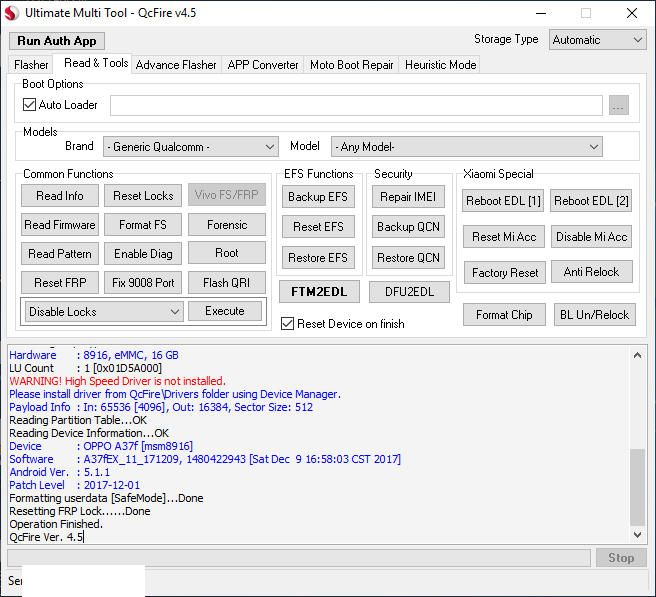
Task: Open the Advance Flasher tab
Action: click(176, 65)
